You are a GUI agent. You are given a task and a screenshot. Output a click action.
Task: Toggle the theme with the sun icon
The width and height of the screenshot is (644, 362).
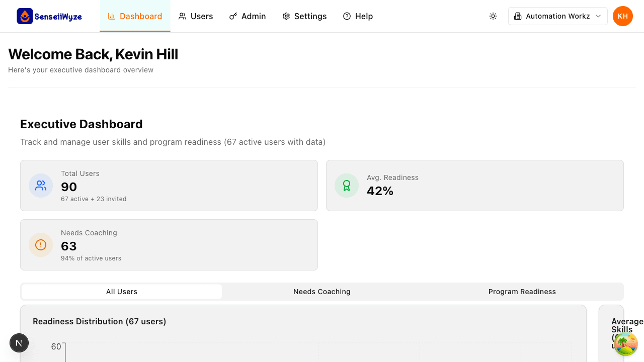pyautogui.click(x=493, y=16)
